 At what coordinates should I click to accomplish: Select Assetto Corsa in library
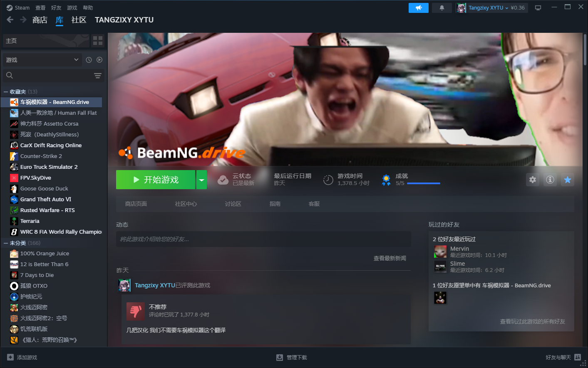(x=51, y=123)
